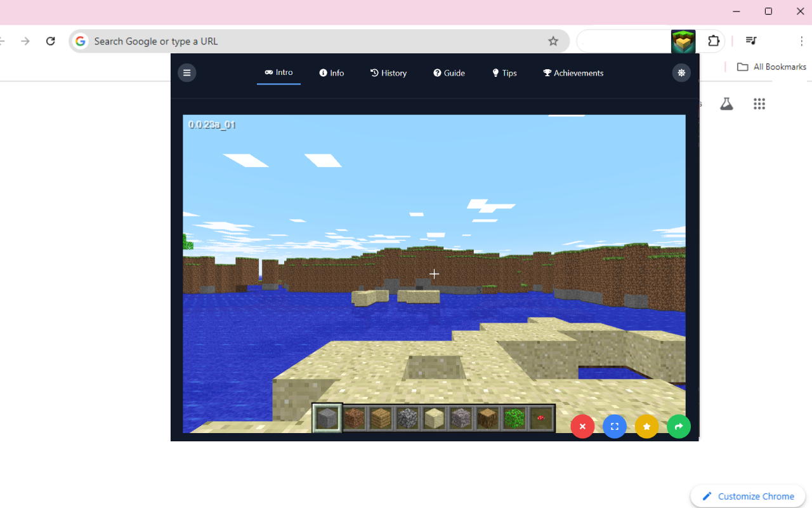This screenshot has width=812, height=508.
Task: Open the Google apps grid
Action: (759, 104)
